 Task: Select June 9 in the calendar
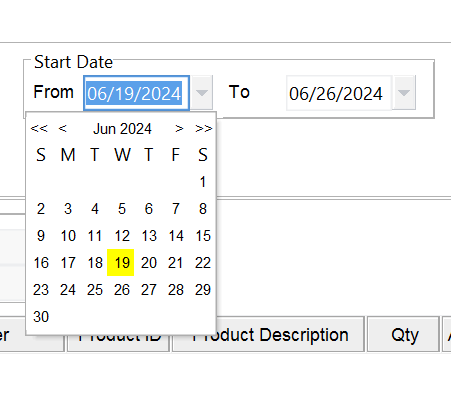tap(41, 236)
